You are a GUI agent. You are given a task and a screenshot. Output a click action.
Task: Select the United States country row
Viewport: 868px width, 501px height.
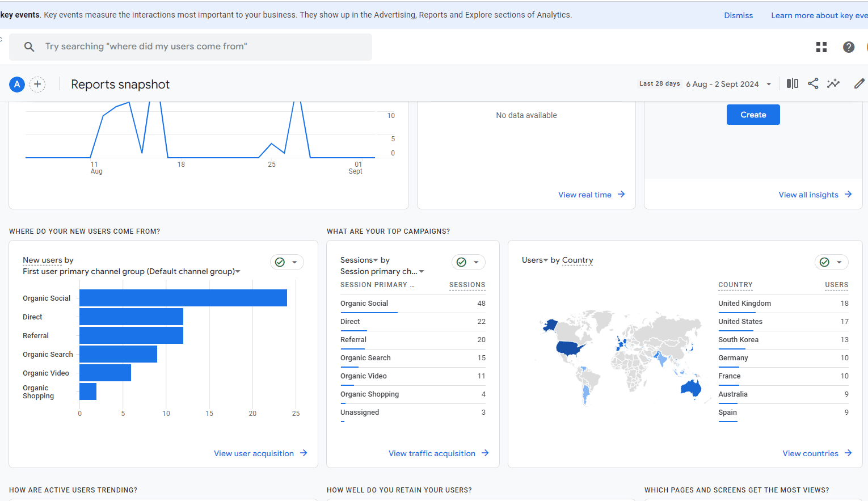tap(783, 322)
